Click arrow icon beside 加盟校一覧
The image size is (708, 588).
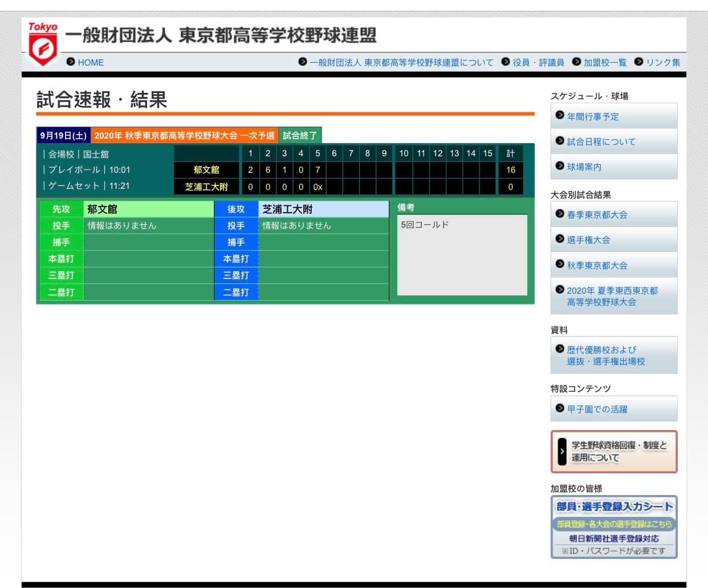(576, 62)
